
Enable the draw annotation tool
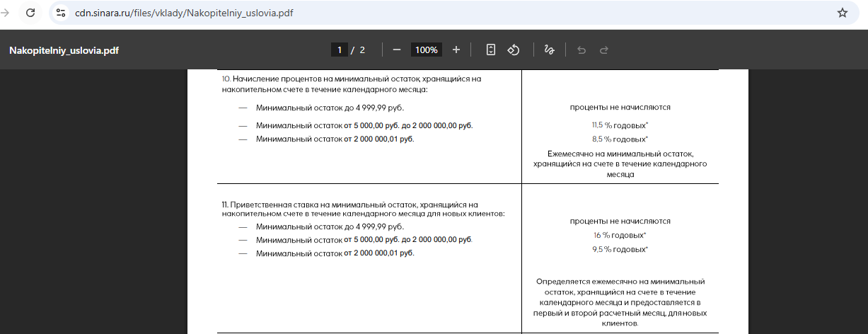[549, 50]
